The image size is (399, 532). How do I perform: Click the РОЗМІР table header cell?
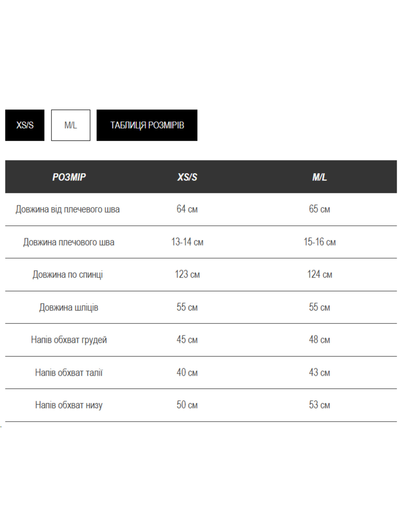(x=69, y=177)
